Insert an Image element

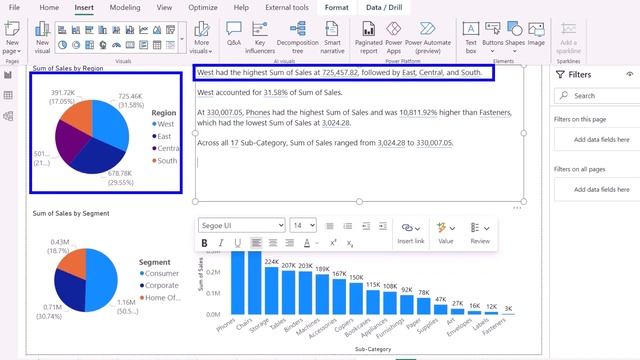(x=536, y=34)
